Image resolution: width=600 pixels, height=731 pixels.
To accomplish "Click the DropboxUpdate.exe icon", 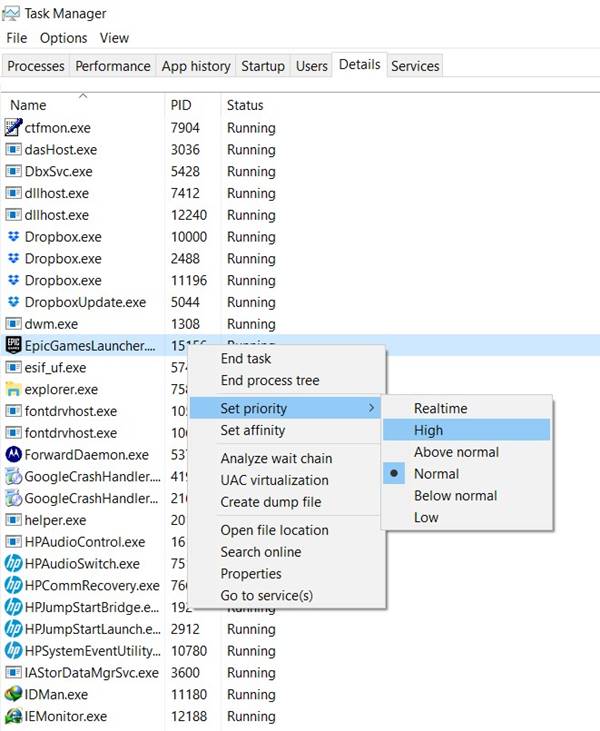I will tap(14, 302).
